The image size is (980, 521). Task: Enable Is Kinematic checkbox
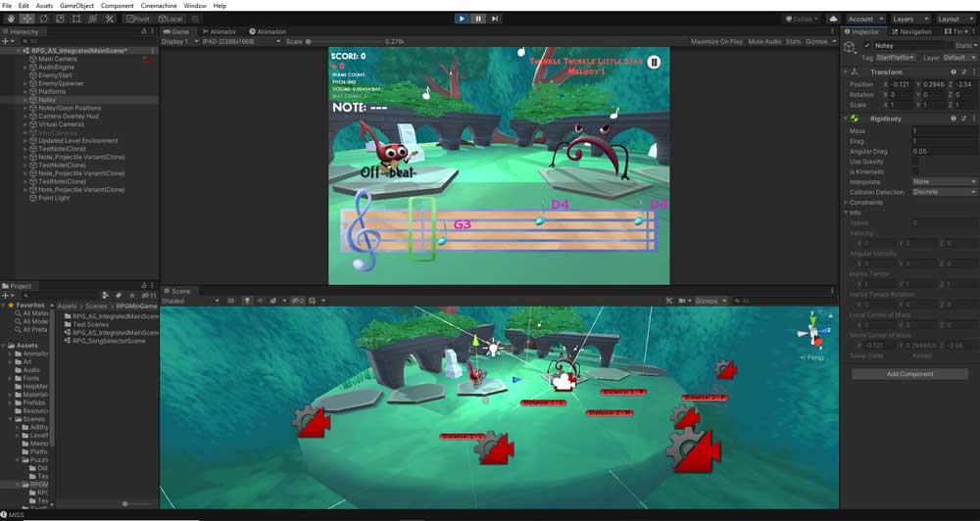tap(915, 171)
